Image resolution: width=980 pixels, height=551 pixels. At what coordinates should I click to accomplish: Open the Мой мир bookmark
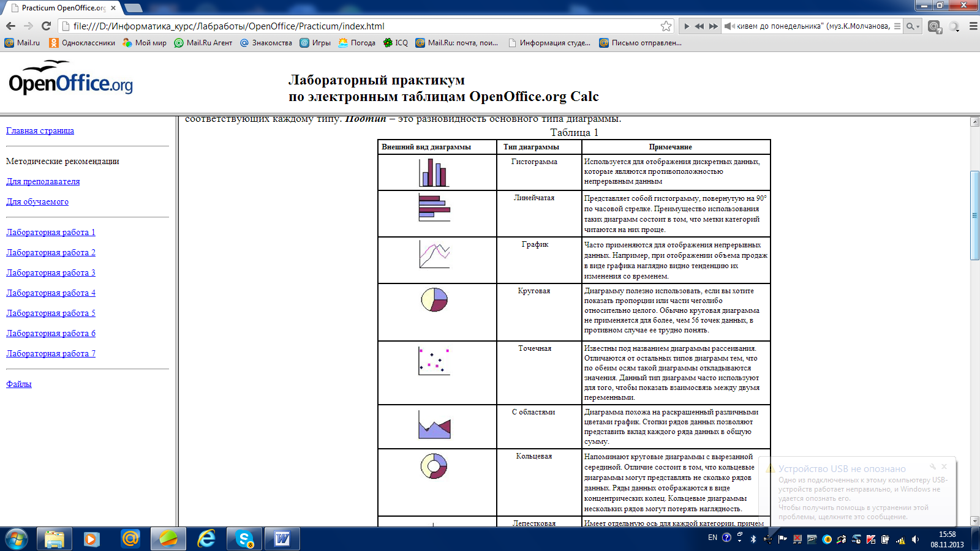coord(145,43)
